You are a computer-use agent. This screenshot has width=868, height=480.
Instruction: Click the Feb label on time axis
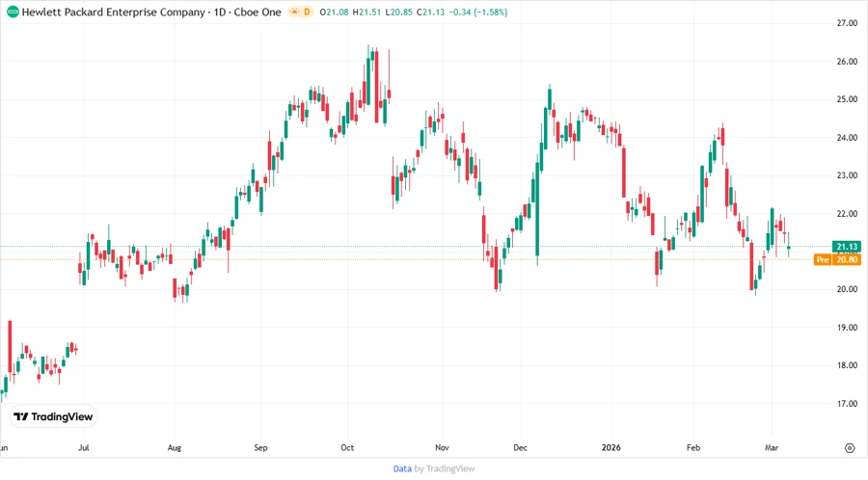tap(693, 448)
